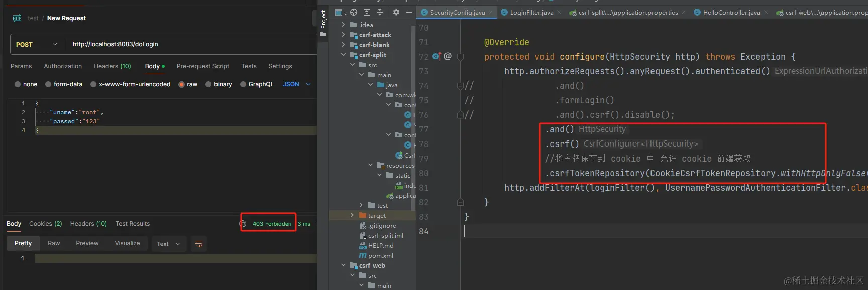
Task: Switch to the Params tab
Action: [x=21, y=66]
